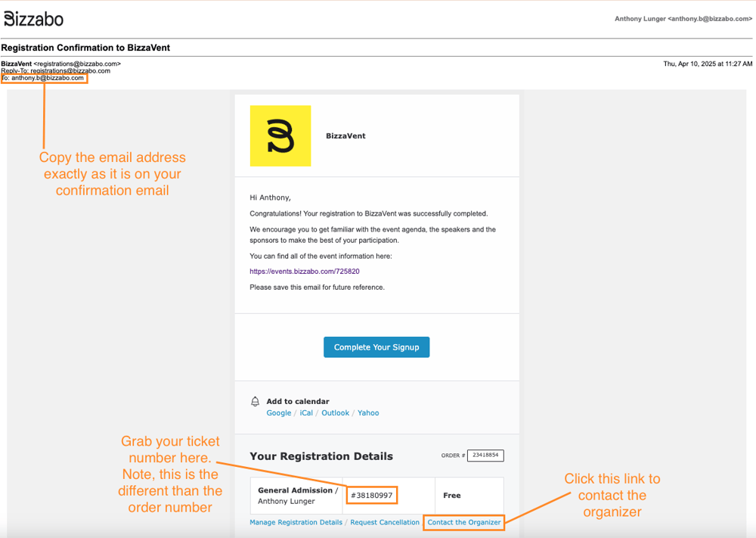This screenshot has width=756, height=538.
Task: Click the General Admission ticket type text
Action: tap(295, 490)
